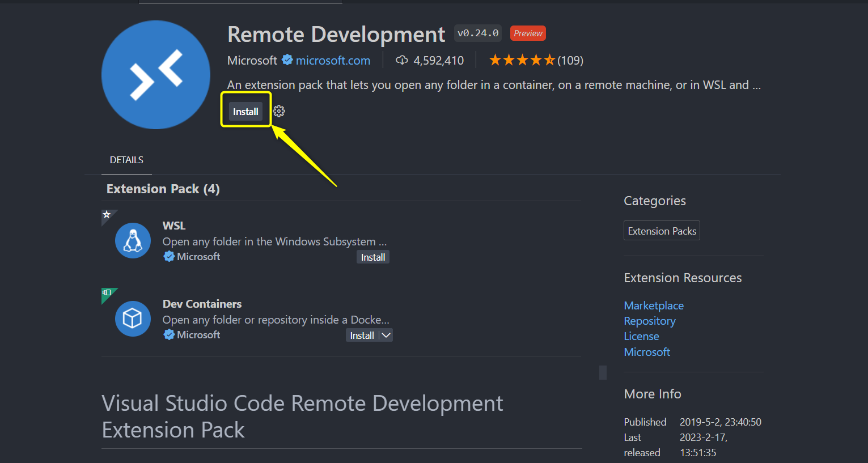Click the Dev Containers extension title
Viewport: 868px width, 463px height.
[202, 304]
